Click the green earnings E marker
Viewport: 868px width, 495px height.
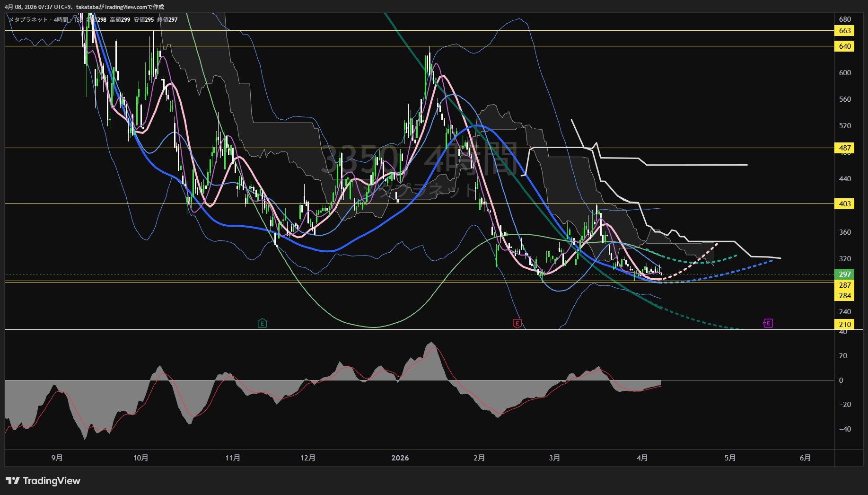[x=262, y=324]
